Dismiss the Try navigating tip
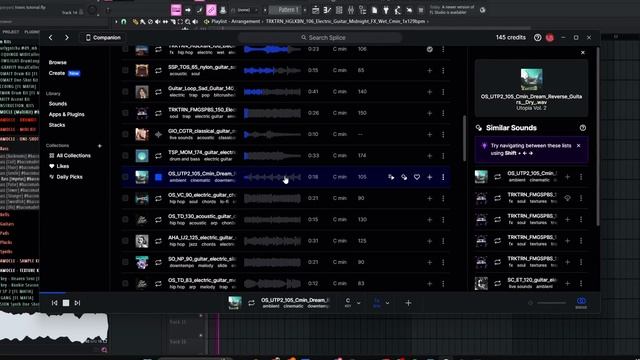 pos(578,146)
